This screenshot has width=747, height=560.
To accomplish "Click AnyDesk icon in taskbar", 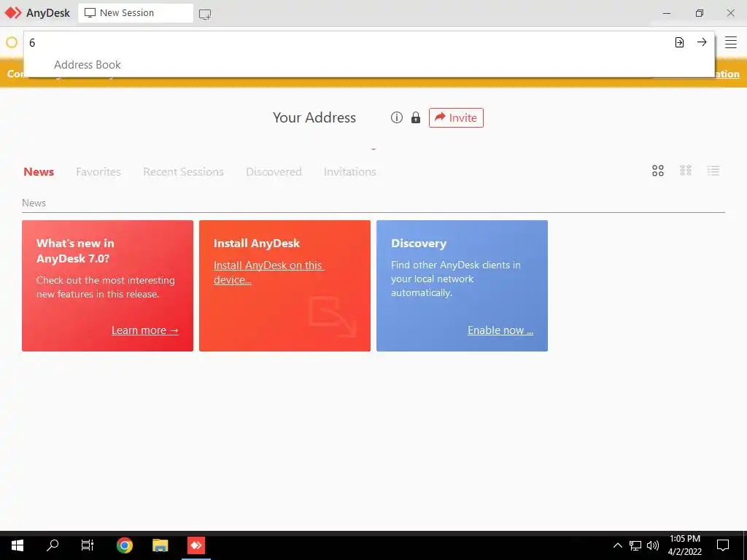I will [196, 545].
